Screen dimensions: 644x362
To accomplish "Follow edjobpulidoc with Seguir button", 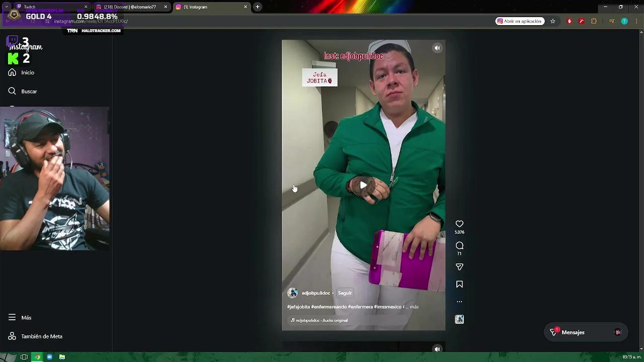I will pos(345,293).
